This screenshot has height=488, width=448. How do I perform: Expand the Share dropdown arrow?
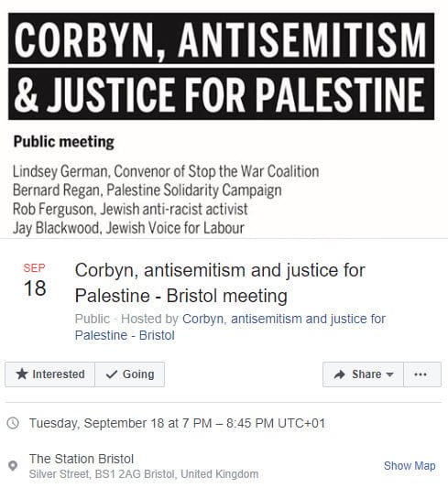(x=389, y=374)
